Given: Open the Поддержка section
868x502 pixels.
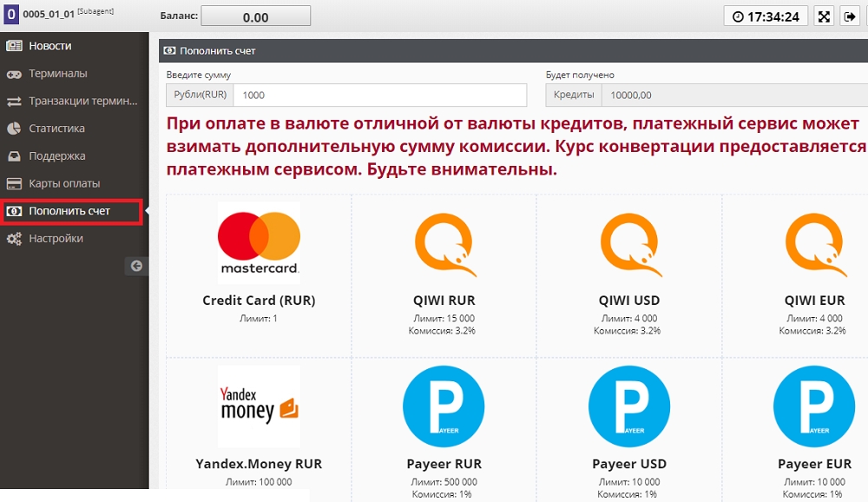Looking at the screenshot, I should click(56, 156).
